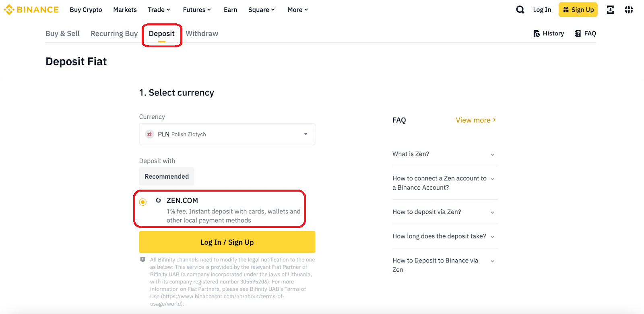The height and width of the screenshot is (314, 644).
Task: Open the FAQ document icon
Action: [578, 33]
